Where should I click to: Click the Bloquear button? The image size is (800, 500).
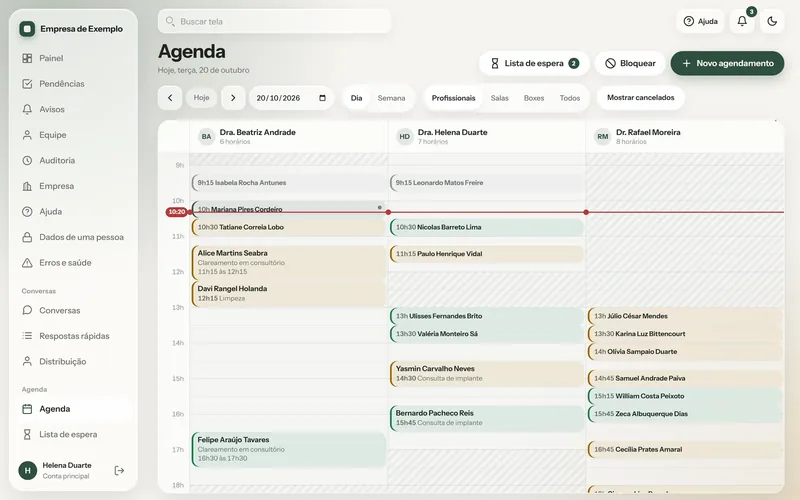(630, 63)
